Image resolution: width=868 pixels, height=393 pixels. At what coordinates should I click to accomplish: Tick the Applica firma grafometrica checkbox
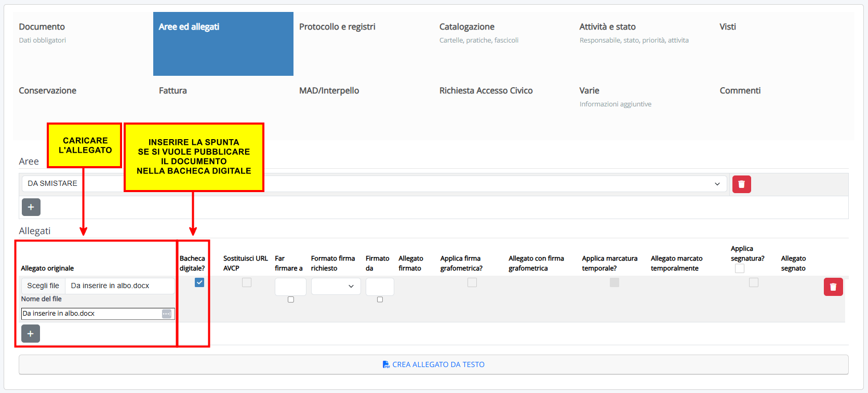tap(472, 282)
